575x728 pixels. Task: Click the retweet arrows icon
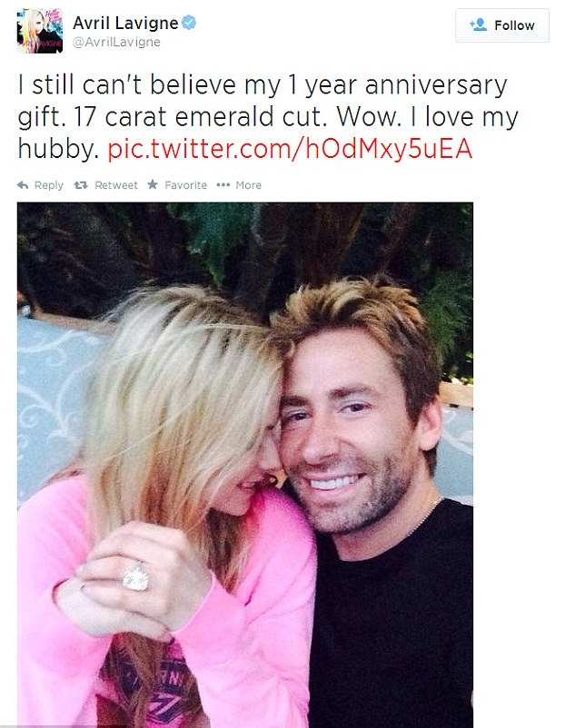pos(81,185)
